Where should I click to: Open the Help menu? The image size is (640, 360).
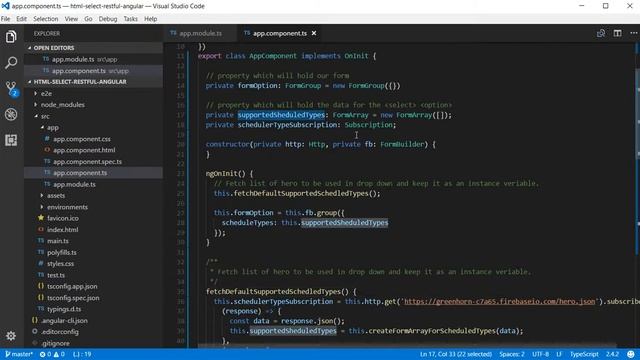(x=151, y=19)
